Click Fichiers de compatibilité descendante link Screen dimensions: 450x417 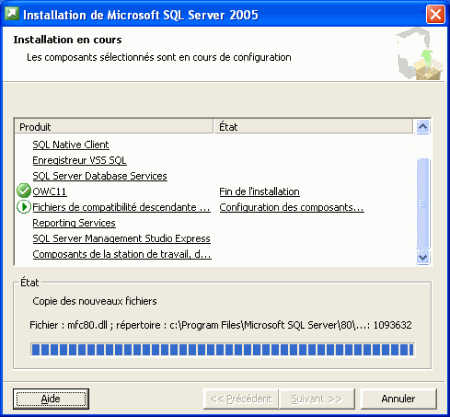tap(121, 207)
